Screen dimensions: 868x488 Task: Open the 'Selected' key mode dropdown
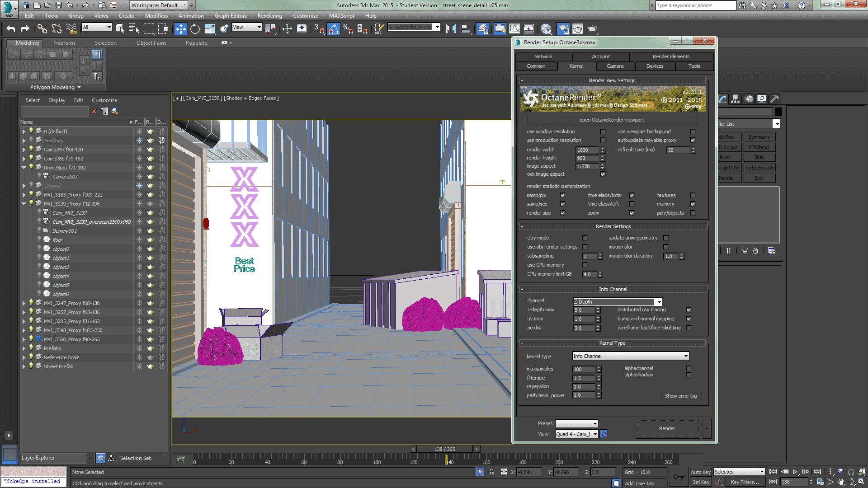(x=739, y=472)
